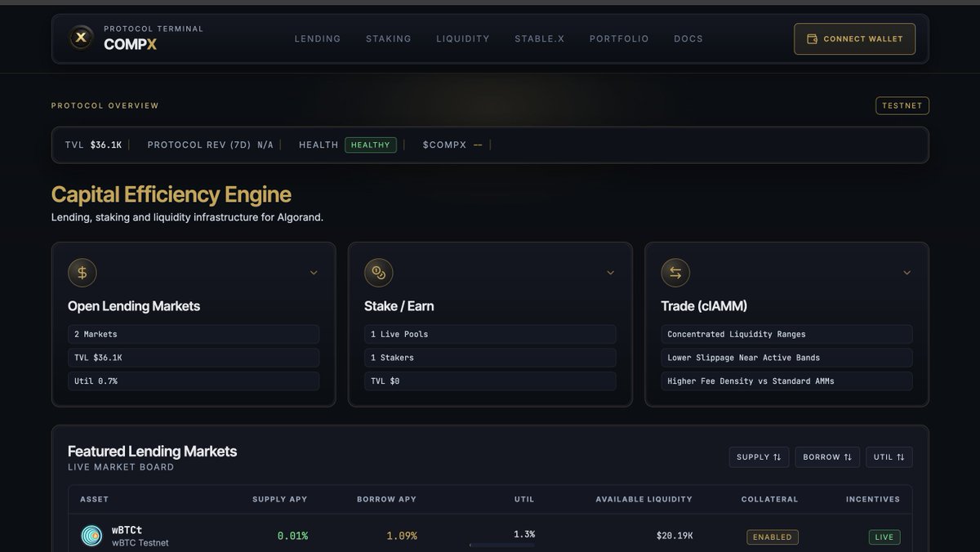Expand the Open Lending Markets card chevron

[x=314, y=273]
